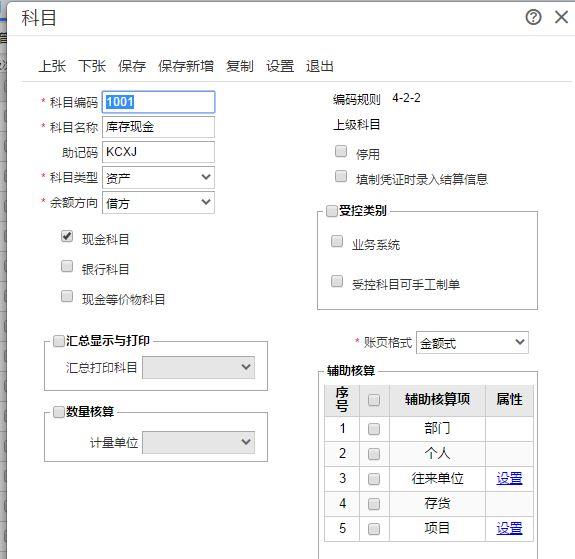Image resolution: width=575 pixels, height=559 pixels.
Task: Open the 汇总打印科目 dropdown
Action: pyautogui.click(x=198, y=367)
